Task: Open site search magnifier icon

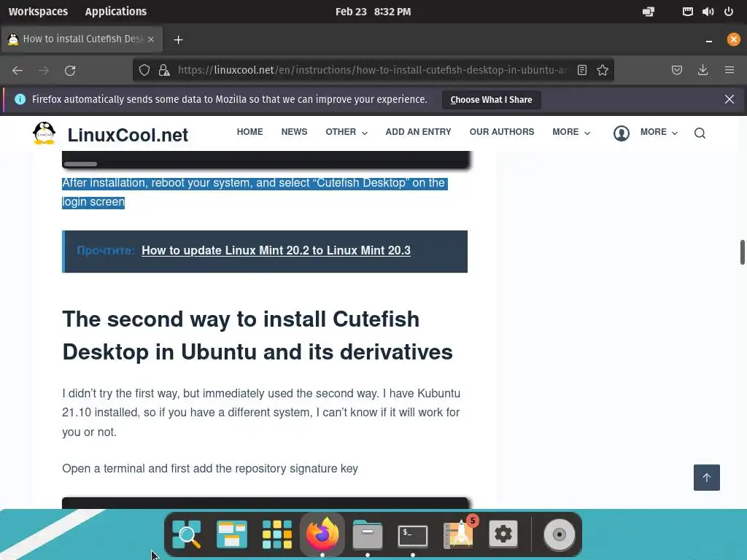Action: point(700,133)
